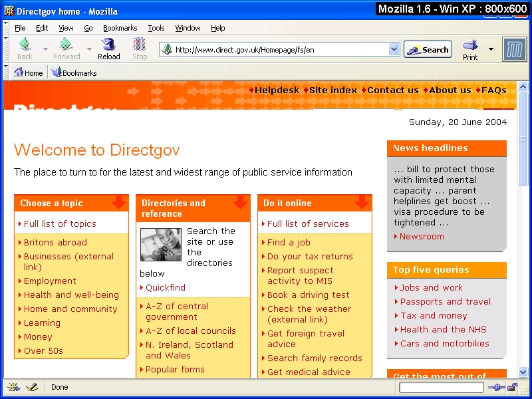Click the Mozilla window title icon

tap(9, 11)
